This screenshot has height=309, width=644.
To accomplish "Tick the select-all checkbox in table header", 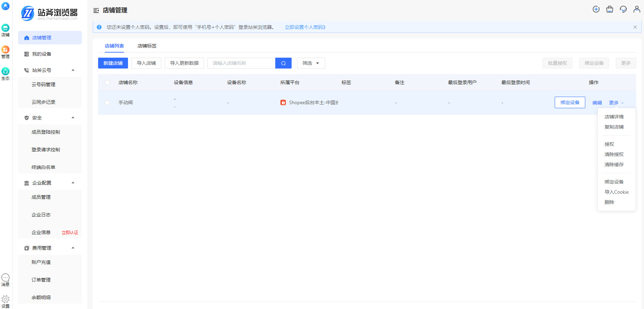I will [x=107, y=82].
